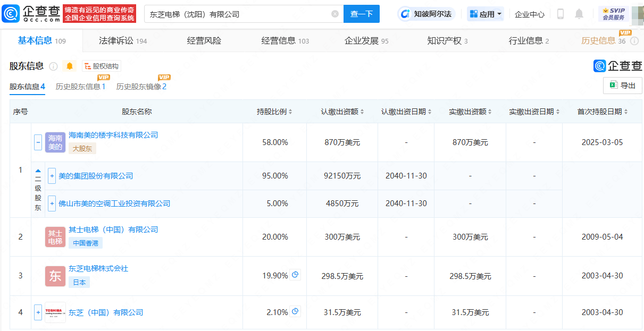Collapse the 海南美的楼宇科技 shareholder row
Viewport: 644px width, 331px height.
(38, 142)
